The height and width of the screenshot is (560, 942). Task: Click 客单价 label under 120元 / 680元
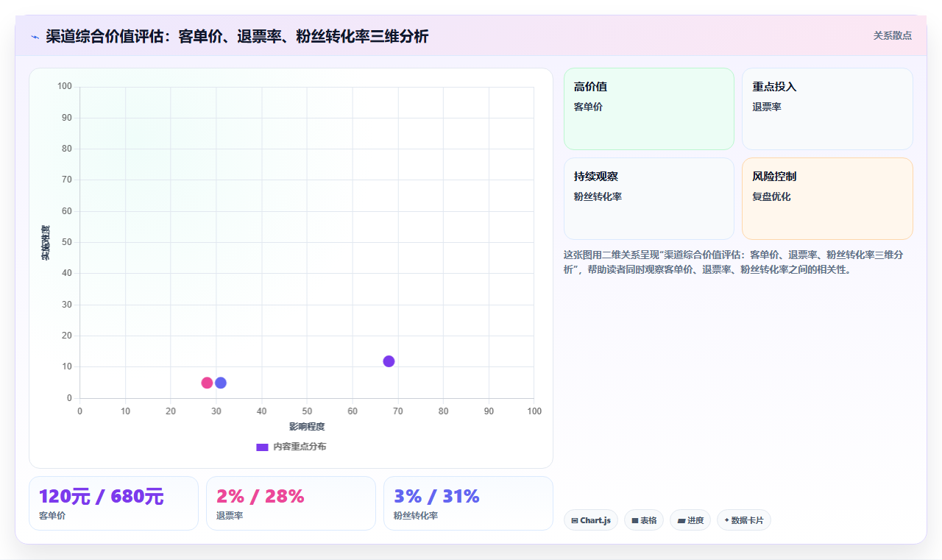click(52, 516)
